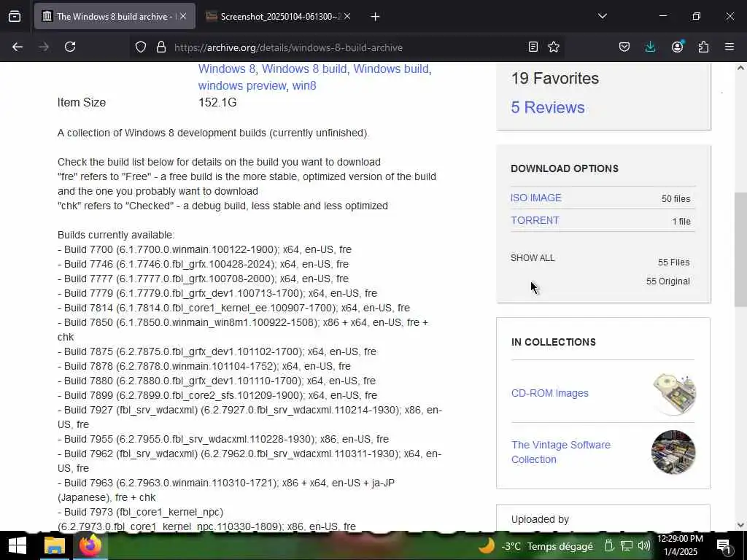Click the Build 7955 list line
This screenshot has height=560, width=747.
[x=223, y=440]
